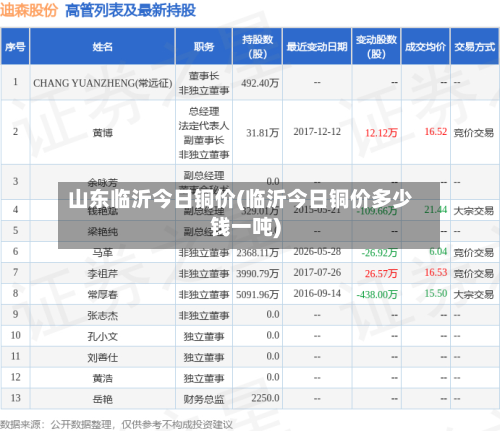Click 竞价交易 in 李祖芹's row

tap(474, 274)
